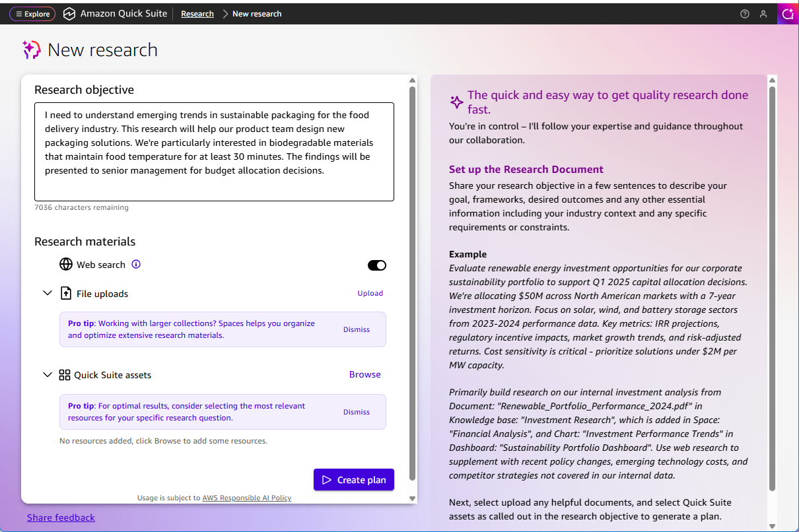This screenshot has width=799, height=532.
Task: Click the sparkle icon beside the quick and easy heading
Action: pos(456,102)
